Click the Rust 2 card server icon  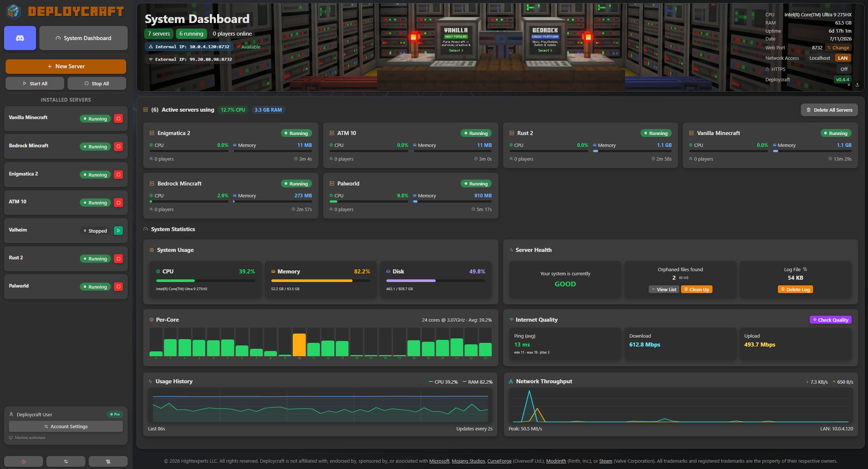click(x=512, y=133)
